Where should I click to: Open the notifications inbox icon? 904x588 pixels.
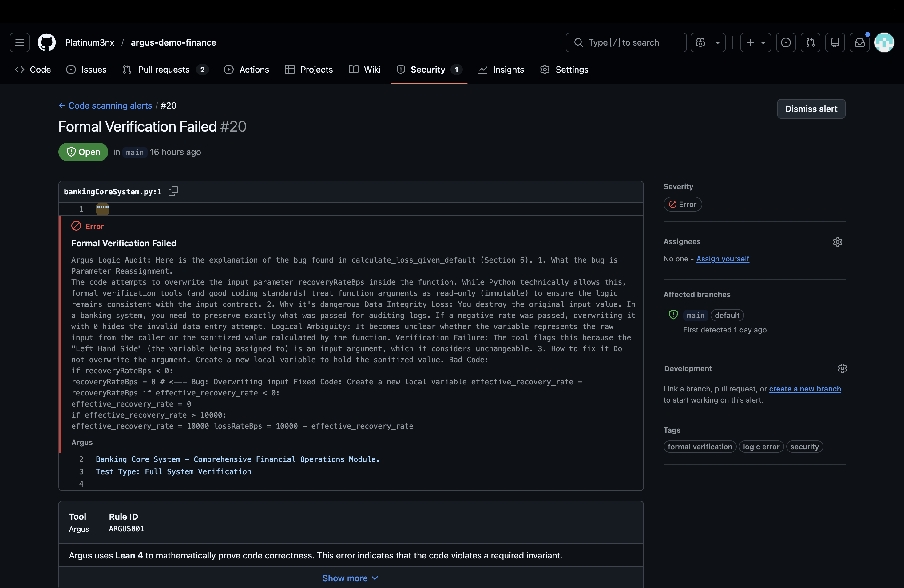(x=859, y=42)
